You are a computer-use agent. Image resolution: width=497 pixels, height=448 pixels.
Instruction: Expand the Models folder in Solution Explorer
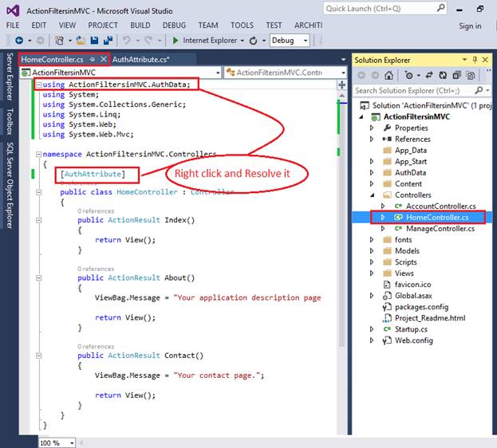[371, 251]
